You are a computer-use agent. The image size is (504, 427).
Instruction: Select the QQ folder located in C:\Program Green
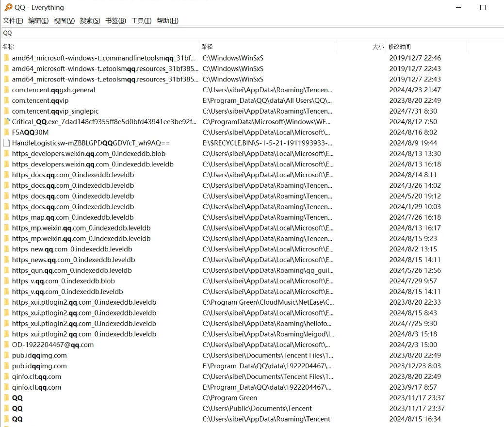(x=17, y=398)
